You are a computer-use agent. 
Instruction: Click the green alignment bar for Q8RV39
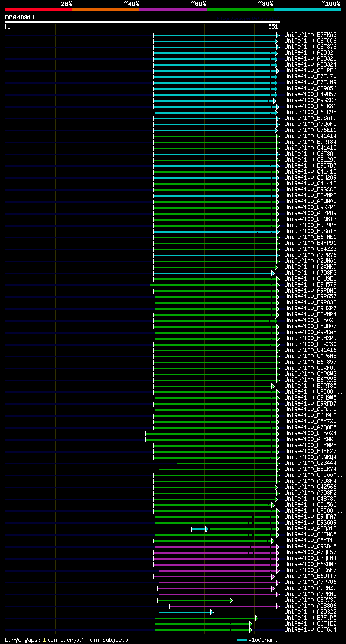[x=195, y=600]
